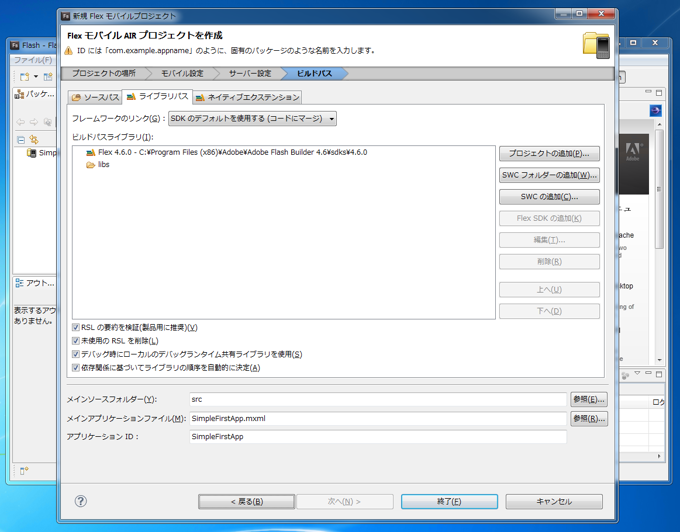
Task: Click the horizontal scroll right arrow, bottom panel
Action: point(659,456)
